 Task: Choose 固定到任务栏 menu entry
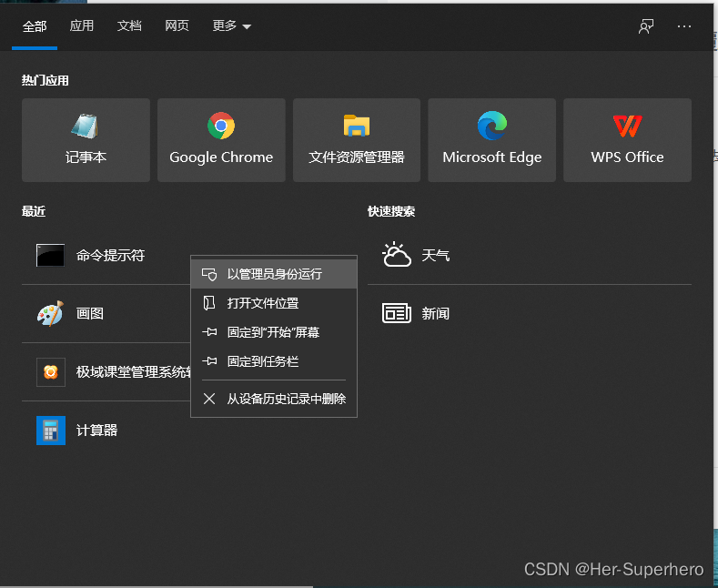(x=274, y=361)
